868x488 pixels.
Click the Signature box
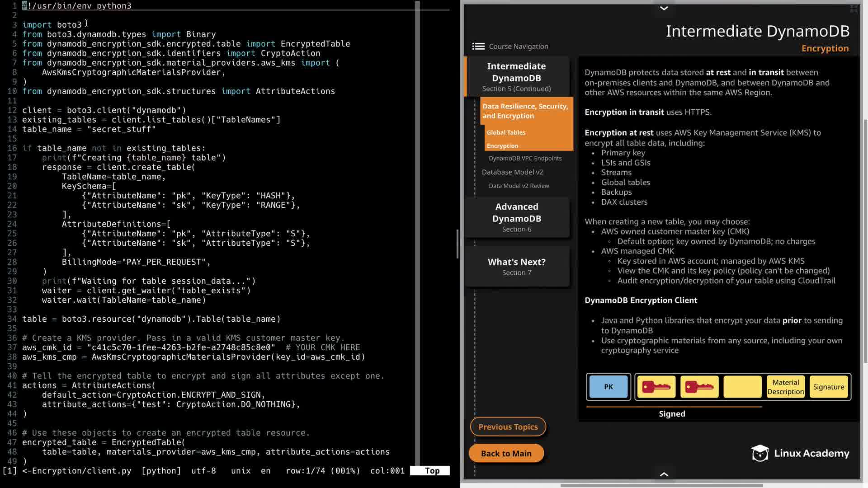pos(828,387)
